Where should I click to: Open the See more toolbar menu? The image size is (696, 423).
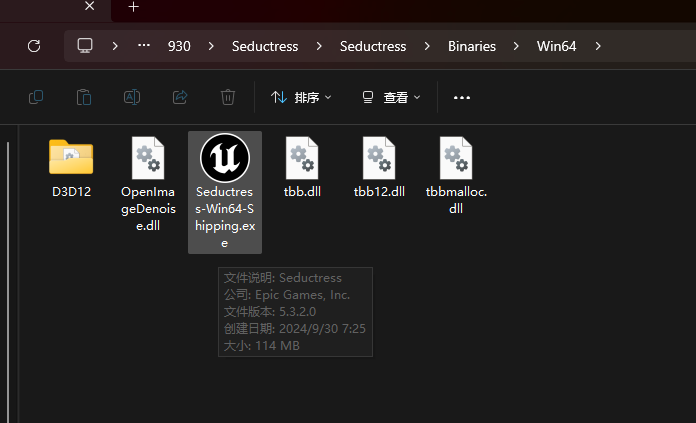pyautogui.click(x=462, y=98)
